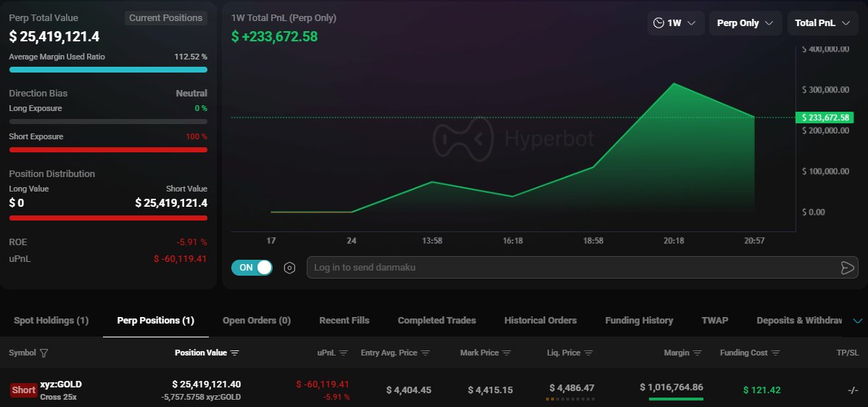
Task: Open the Funding History tab
Action: [x=639, y=321]
